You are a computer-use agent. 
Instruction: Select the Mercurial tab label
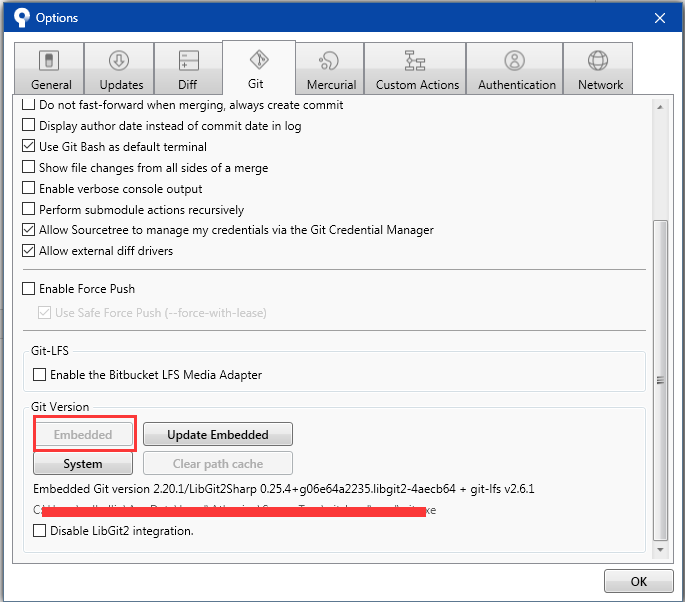coord(331,84)
